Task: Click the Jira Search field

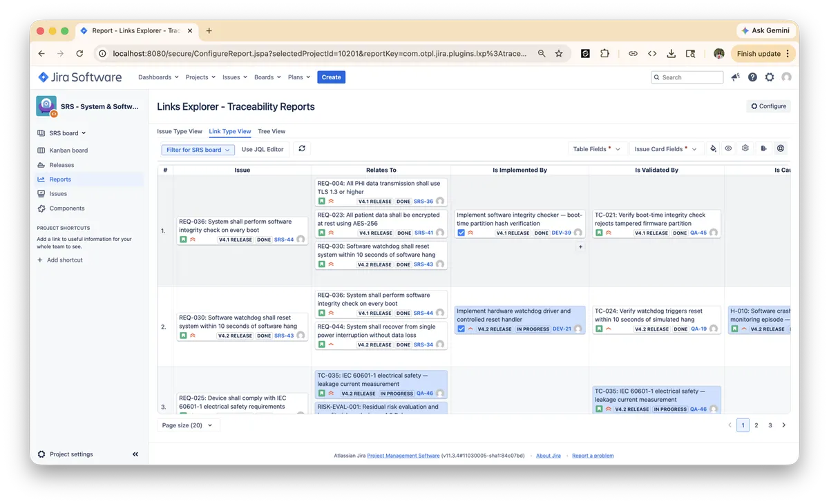Action: pyautogui.click(x=687, y=77)
